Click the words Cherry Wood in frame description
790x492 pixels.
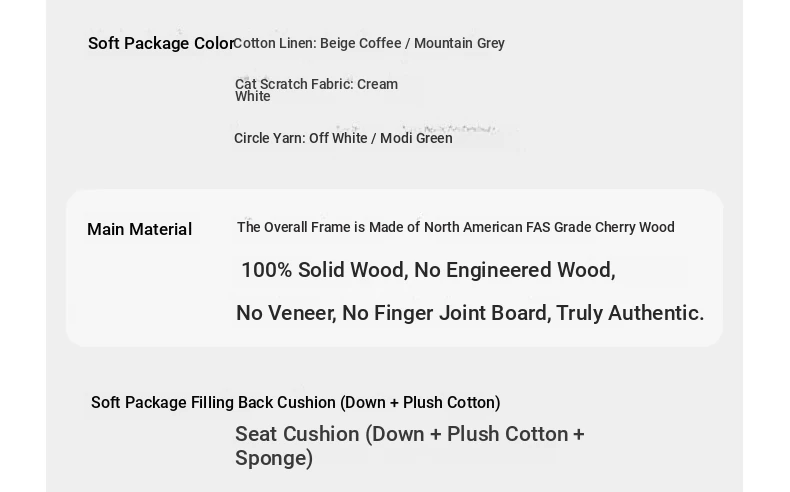point(635,227)
